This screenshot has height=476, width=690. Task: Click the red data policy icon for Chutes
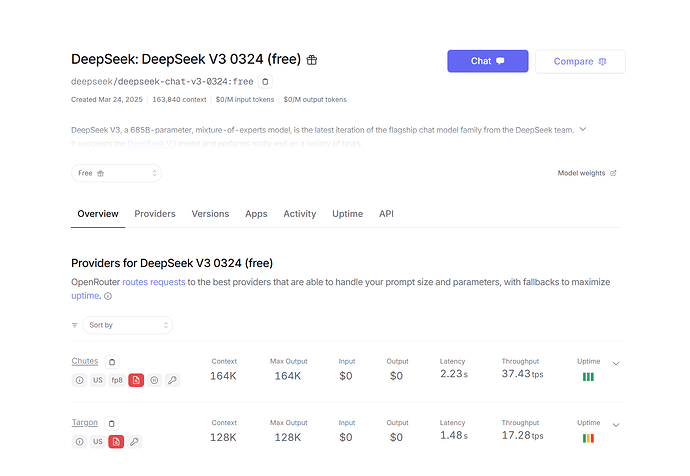tap(136, 380)
